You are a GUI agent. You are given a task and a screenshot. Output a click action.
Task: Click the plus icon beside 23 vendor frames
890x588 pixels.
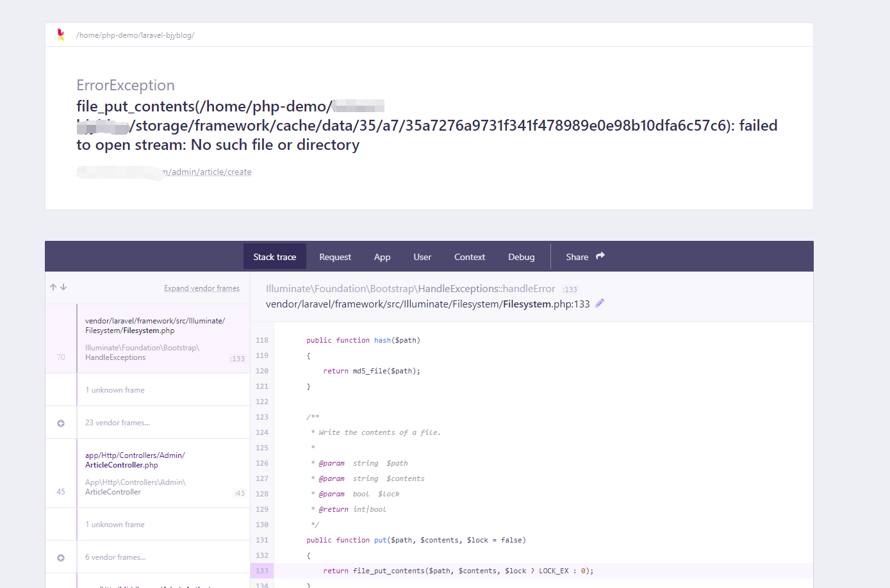[x=61, y=421]
